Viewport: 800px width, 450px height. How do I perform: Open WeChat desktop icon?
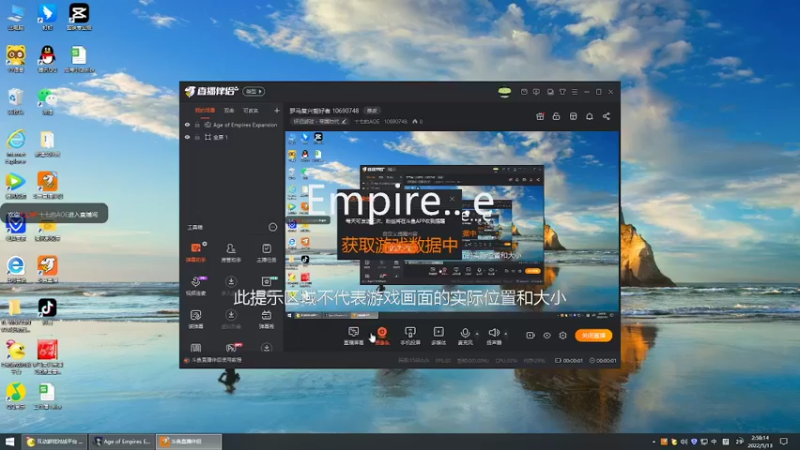47,101
